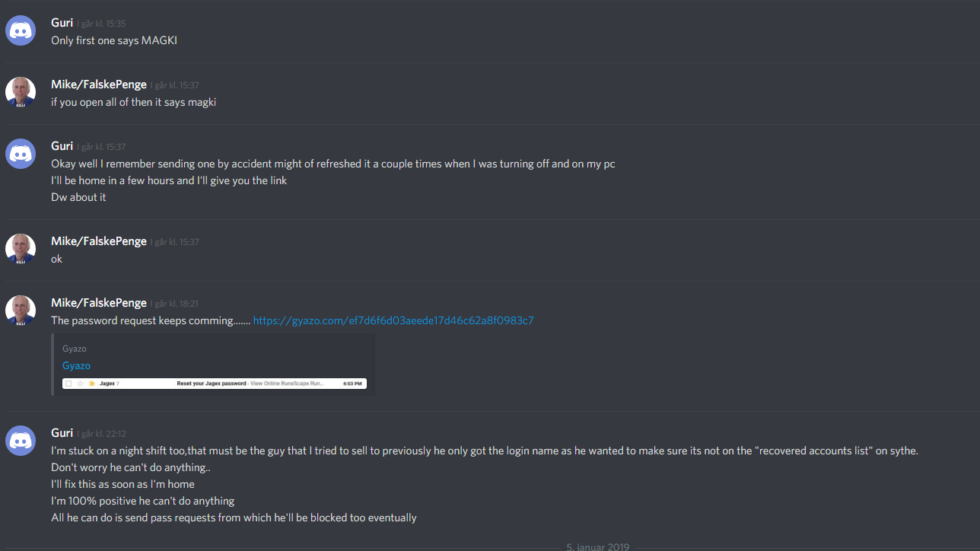Click Guri username above the night shift message

point(62,432)
